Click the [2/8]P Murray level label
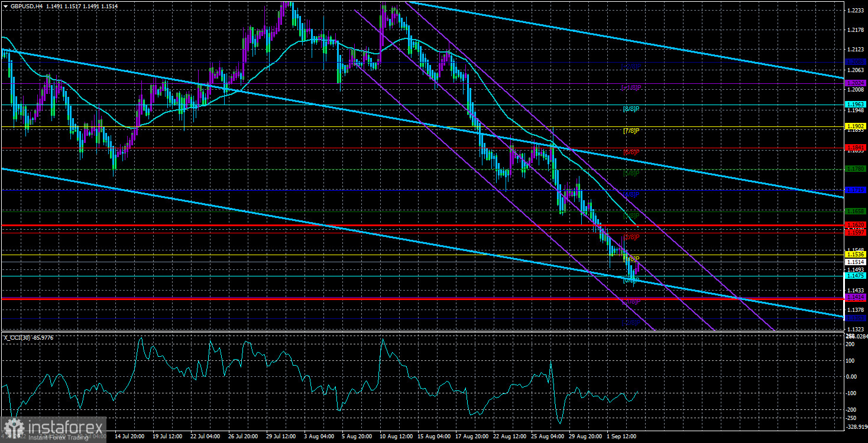This screenshot has height=443, width=868. pyautogui.click(x=632, y=237)
